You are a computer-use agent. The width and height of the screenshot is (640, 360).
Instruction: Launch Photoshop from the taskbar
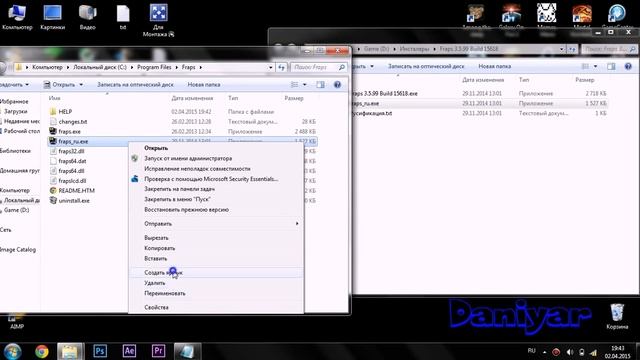pos(100,351)
